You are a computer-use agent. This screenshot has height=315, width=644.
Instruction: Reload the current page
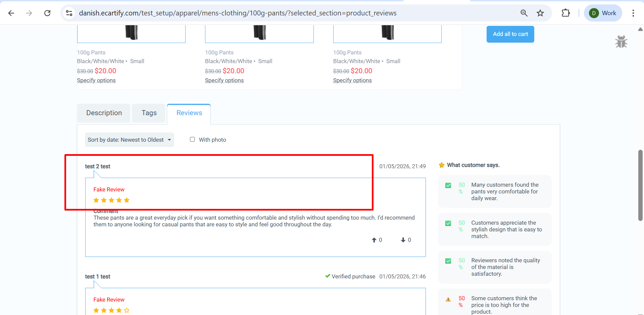click(47, 13)
